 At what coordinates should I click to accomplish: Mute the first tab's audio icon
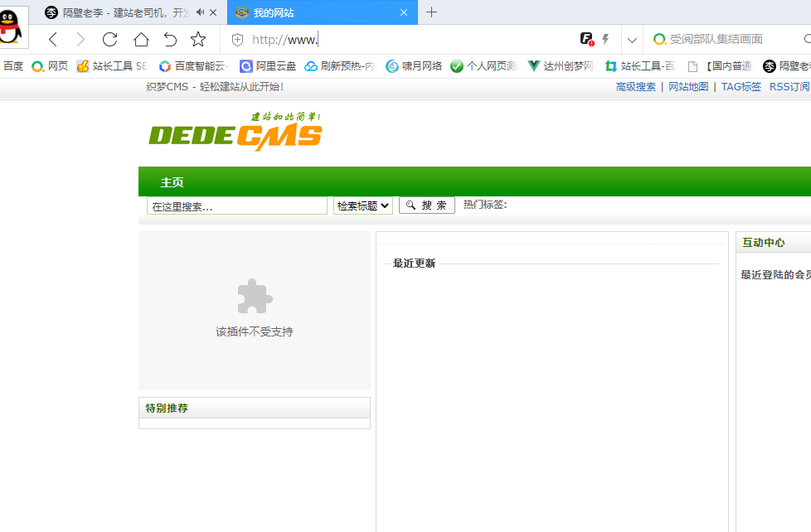tap(201, 12)
